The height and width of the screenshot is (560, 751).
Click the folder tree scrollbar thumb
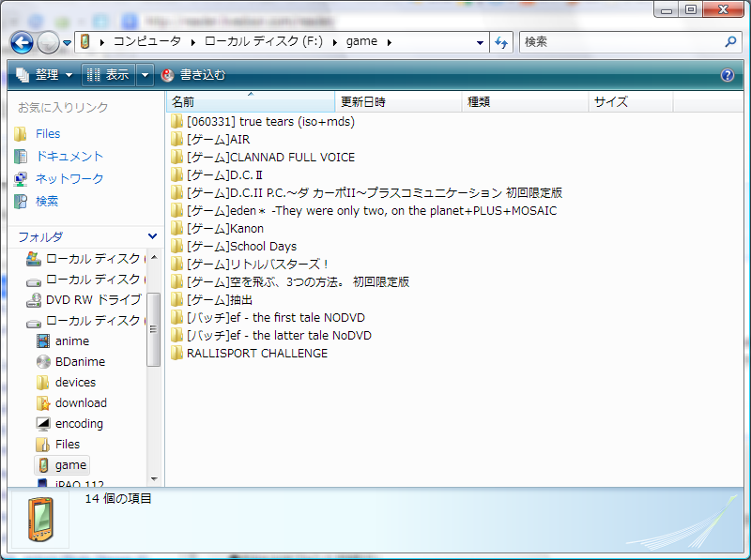[x=153, y=329]
